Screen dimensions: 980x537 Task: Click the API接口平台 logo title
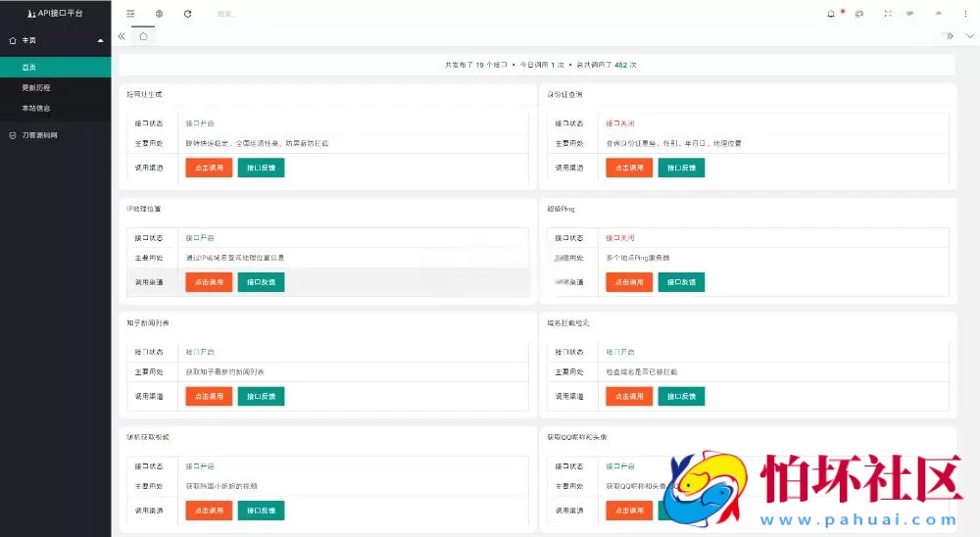[55, 13]
